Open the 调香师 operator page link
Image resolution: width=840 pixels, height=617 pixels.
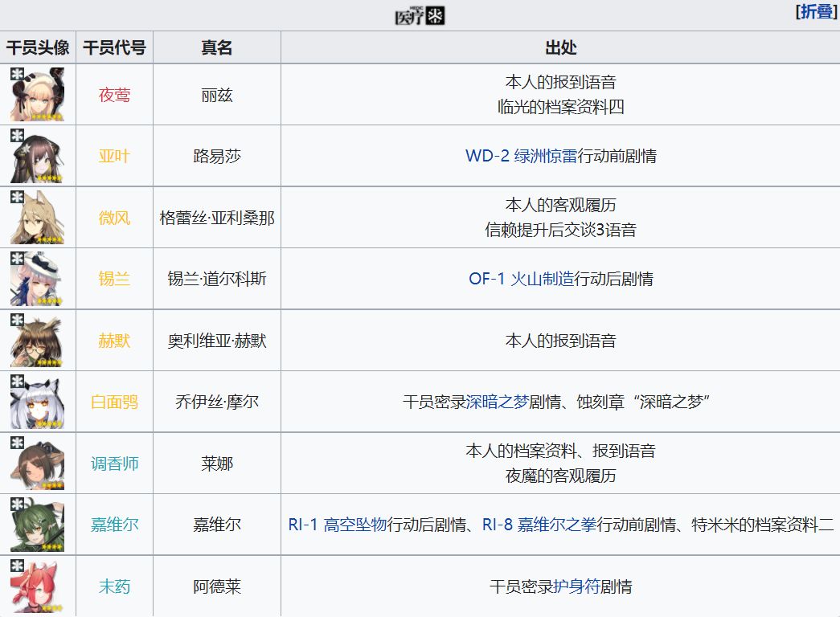coord(115,464)
